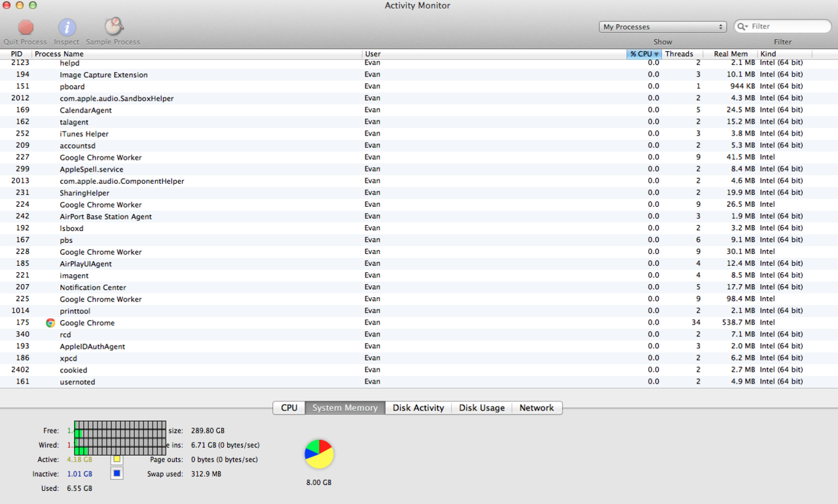The height and width of the screenshot is (504, 838).
Task: Sort by the Kind column header
Action: pyautogui.click(x=785, y=54)
